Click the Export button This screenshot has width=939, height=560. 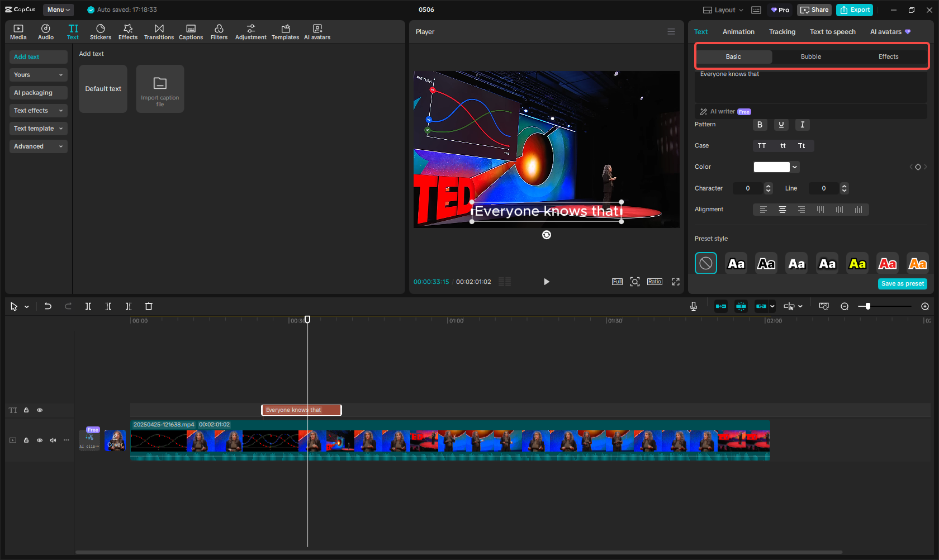tap(855, 10)
